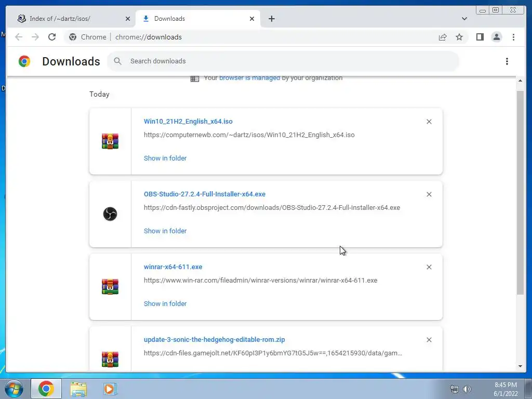The height and width of the screenshot is (399, 532).
Task: Click the 'browser is managed' link
Action: (250, 78)
